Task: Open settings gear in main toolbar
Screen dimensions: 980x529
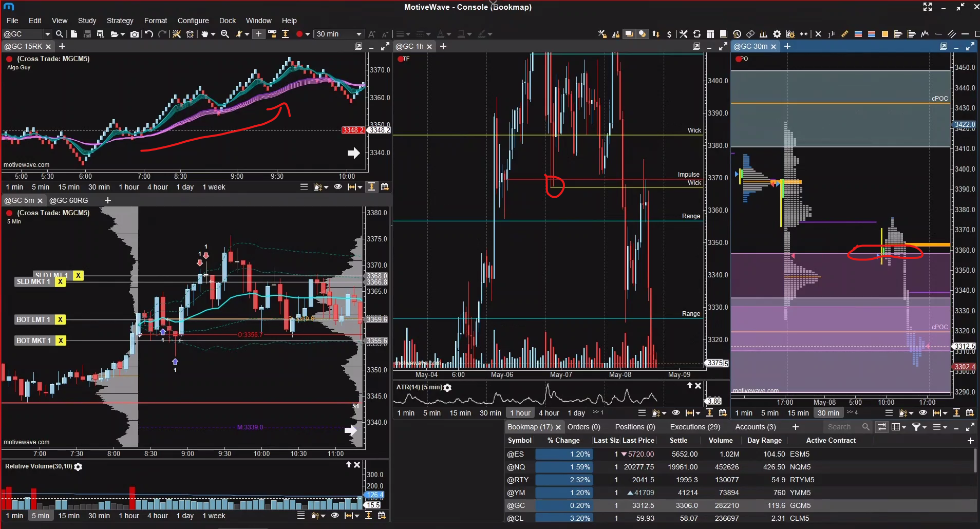Action: [x=777, y=34]
